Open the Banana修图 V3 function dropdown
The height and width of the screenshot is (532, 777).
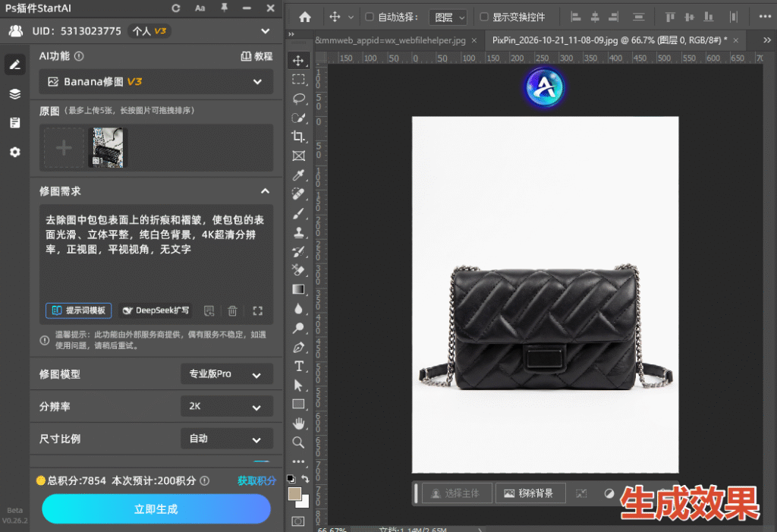point(156,82)
